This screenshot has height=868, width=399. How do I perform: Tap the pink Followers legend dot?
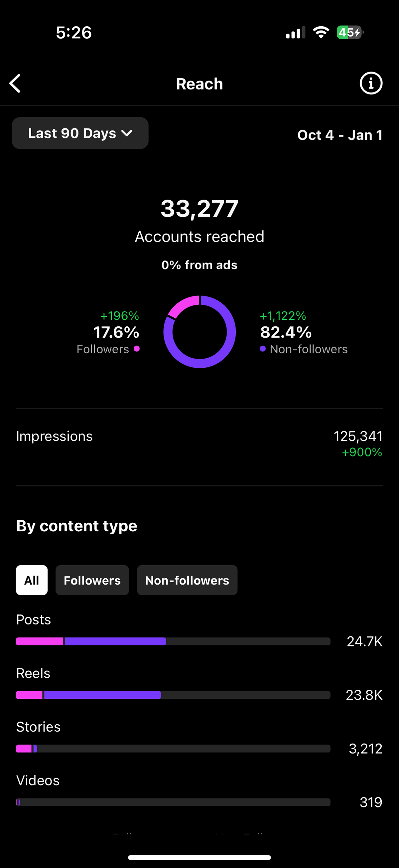[x=136, y=349]
